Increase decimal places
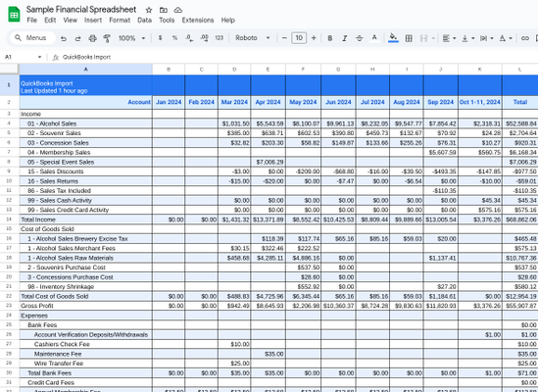The width and height of the screenshot is (538, 392). click(205, 38)
